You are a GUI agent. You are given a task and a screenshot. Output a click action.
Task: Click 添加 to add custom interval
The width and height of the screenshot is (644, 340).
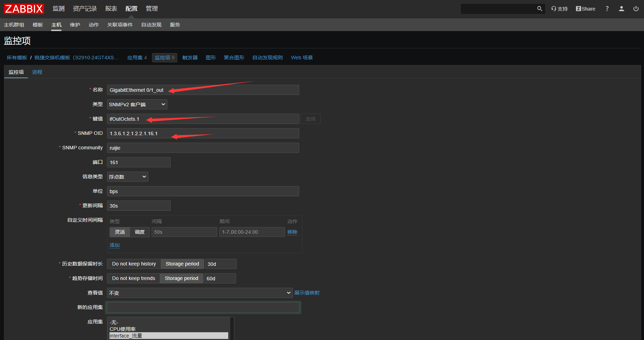coord(114,245)
